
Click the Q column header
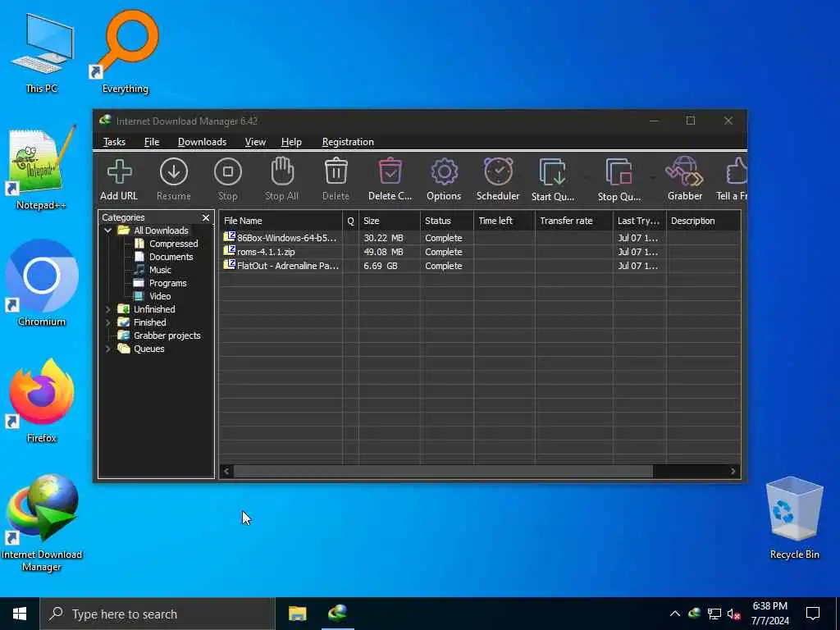pyautogui.click(x=351, y=221)
